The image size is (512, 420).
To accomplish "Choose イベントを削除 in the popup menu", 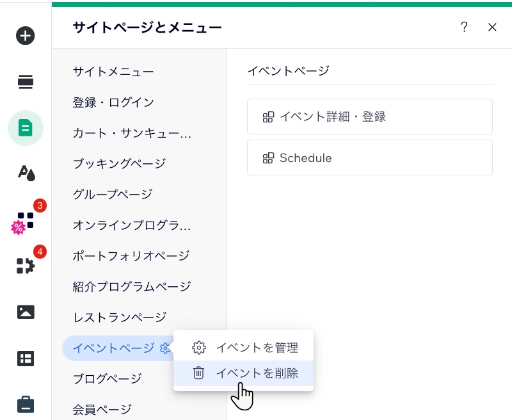I will coord(257,373).
